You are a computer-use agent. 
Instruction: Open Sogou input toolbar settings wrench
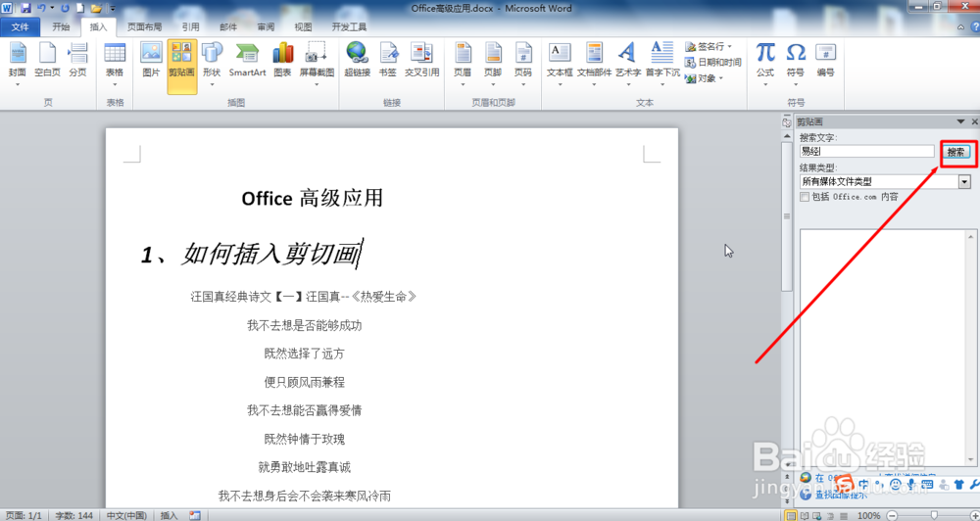click(x=974, y=484)
